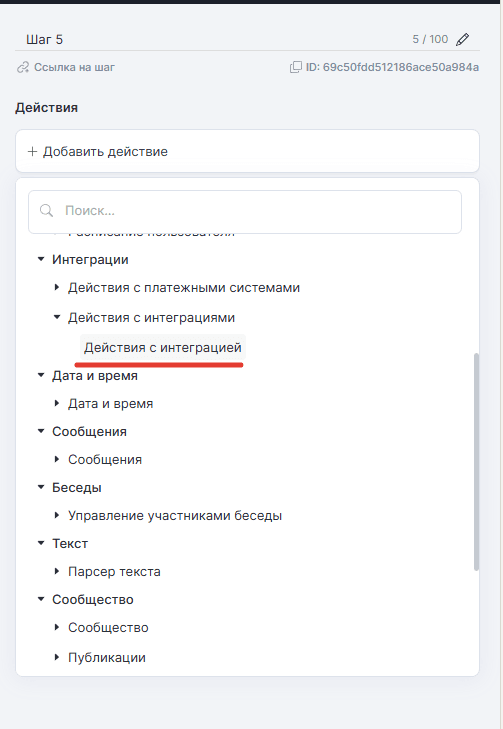Screen dimensions: 503x729
Task: Collapse the Сообщения category arrow
Action: click(x=41, y=431)
